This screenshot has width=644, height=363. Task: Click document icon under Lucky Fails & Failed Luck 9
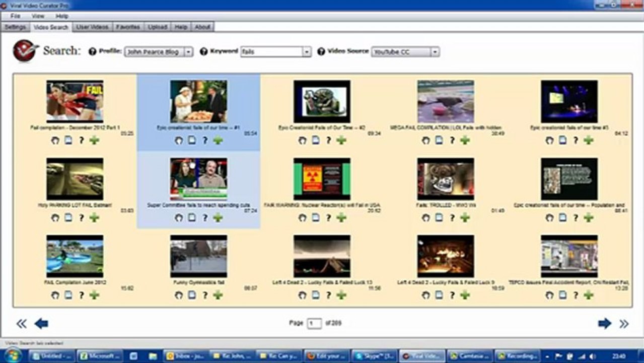click(x=439, y=295)
